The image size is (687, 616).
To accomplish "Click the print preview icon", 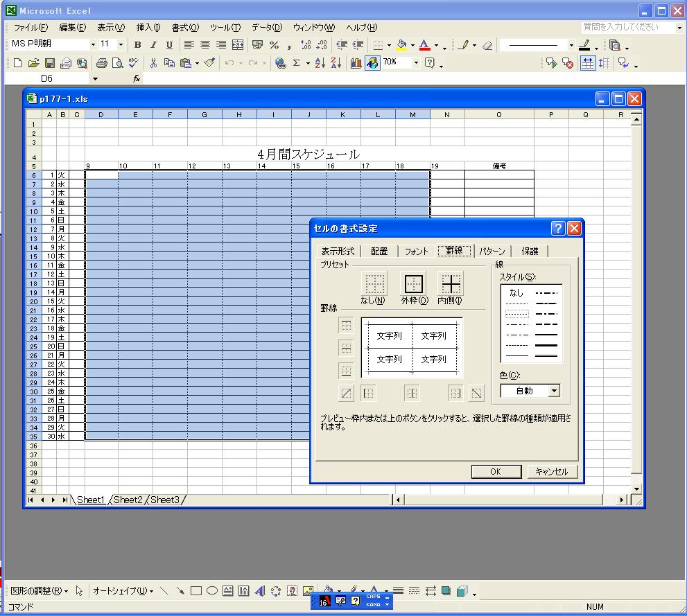I will click(x=117, y=63).
